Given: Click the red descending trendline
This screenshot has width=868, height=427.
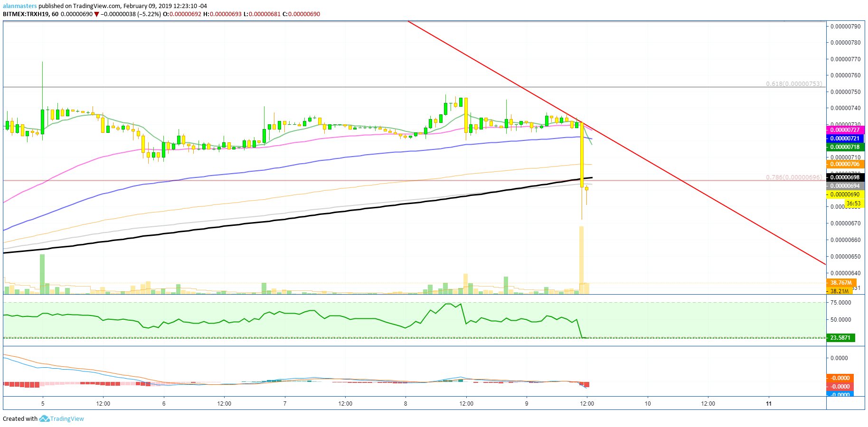Looking at the screenshot, I should coord(617,142).
